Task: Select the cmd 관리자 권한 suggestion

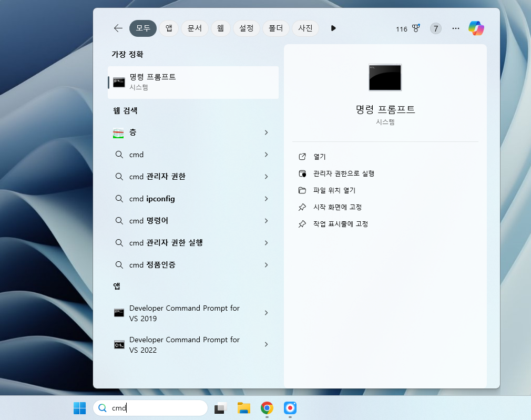Action: [193, 177]
